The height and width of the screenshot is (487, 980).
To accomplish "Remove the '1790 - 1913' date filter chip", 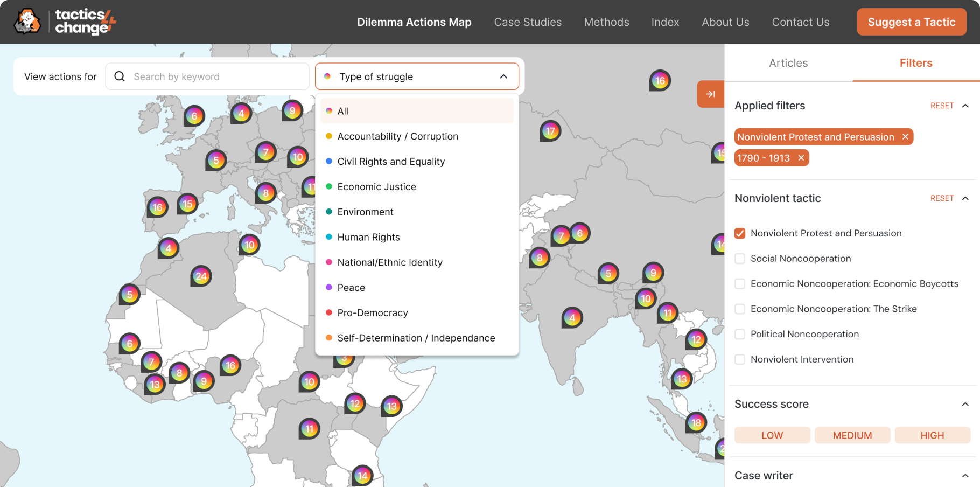I will tap(801, 158).
